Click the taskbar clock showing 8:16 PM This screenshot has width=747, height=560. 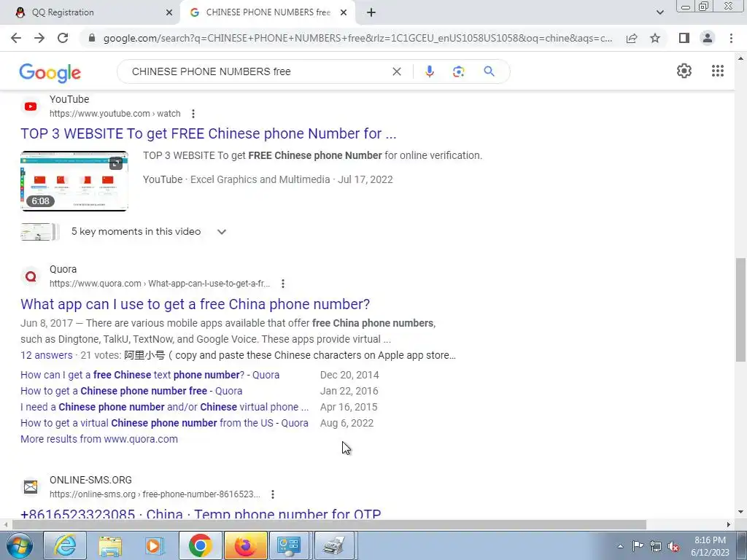tap(709, 546)
